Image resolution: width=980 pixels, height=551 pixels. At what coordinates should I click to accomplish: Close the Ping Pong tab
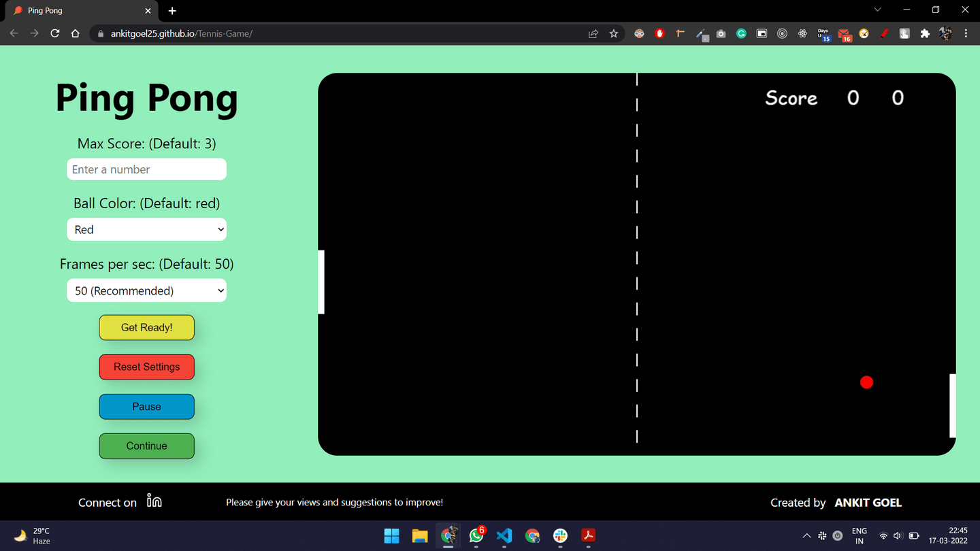coord(148,11)
